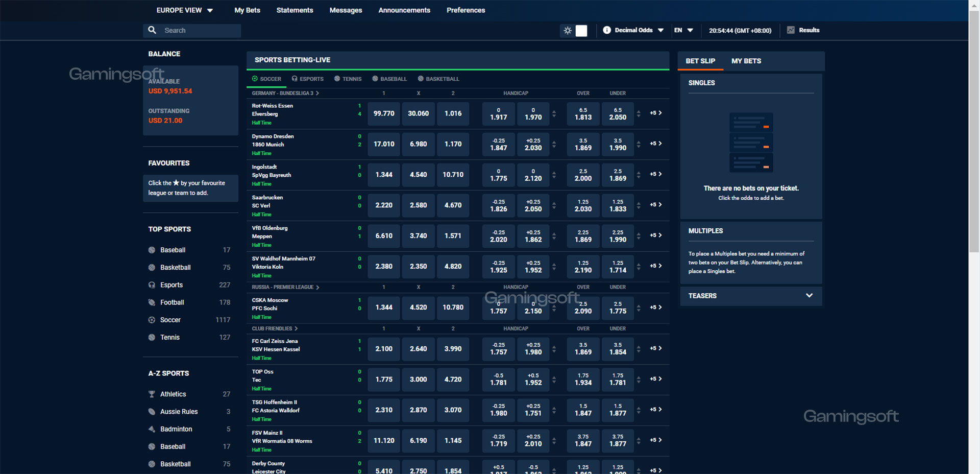Image resolution: width=980 pixels, height=474 pixels.
Task: Switch to the My Bets slip tab
Action: click(x=746, y=61)
